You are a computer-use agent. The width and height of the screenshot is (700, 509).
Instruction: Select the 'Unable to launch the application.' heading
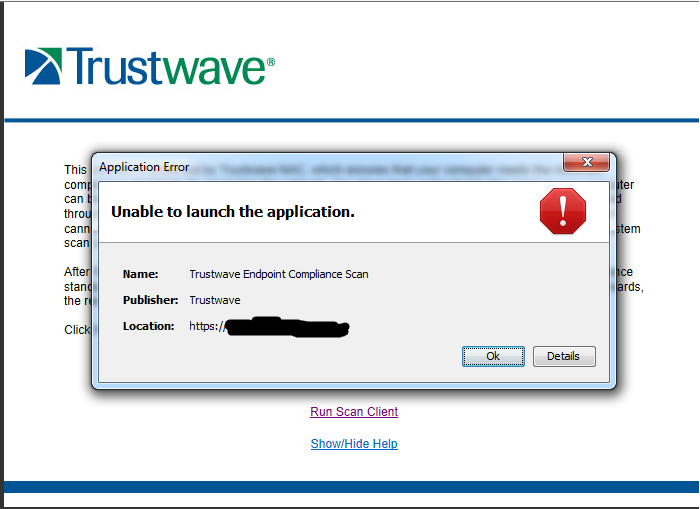tap(233, 212)
